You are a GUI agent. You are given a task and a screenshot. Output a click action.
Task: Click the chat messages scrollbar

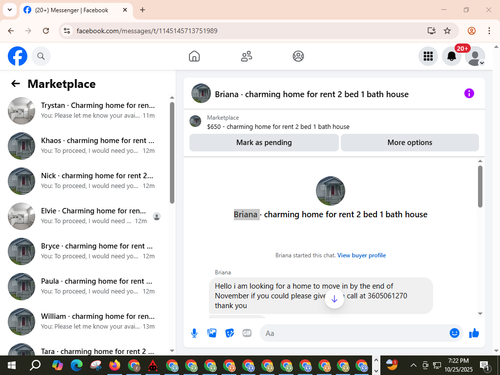coord(480,187)
